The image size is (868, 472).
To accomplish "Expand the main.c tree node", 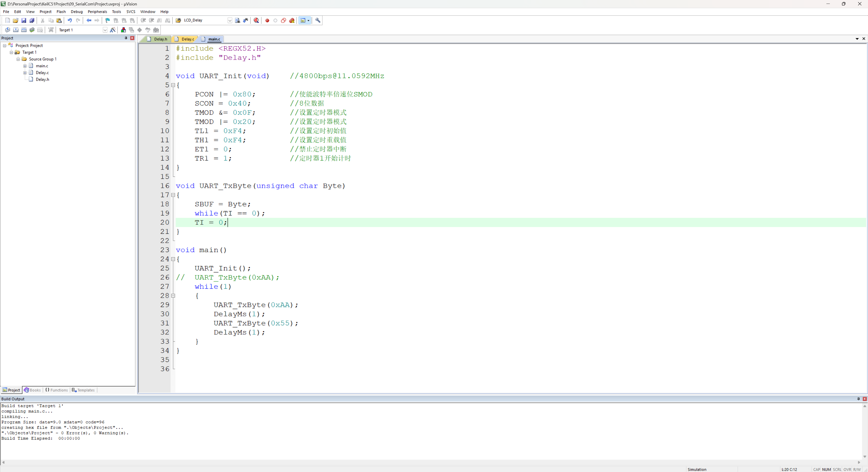I will click(x=25, y=66).
